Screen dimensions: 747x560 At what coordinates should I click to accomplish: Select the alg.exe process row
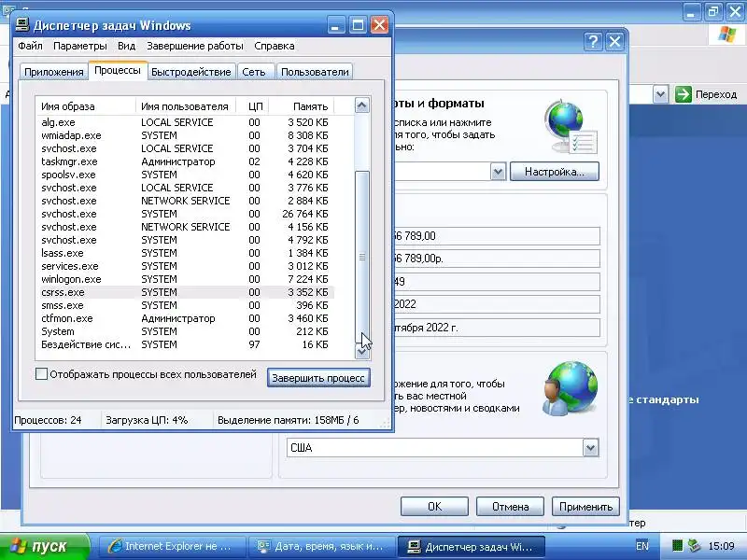pyautogui.click(x=186, y=122)
